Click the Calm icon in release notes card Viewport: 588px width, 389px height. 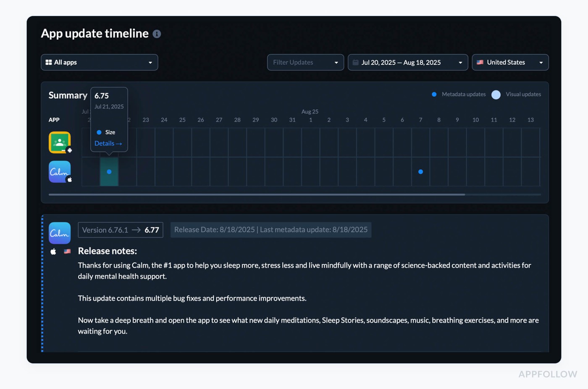(x=60, y=233)
